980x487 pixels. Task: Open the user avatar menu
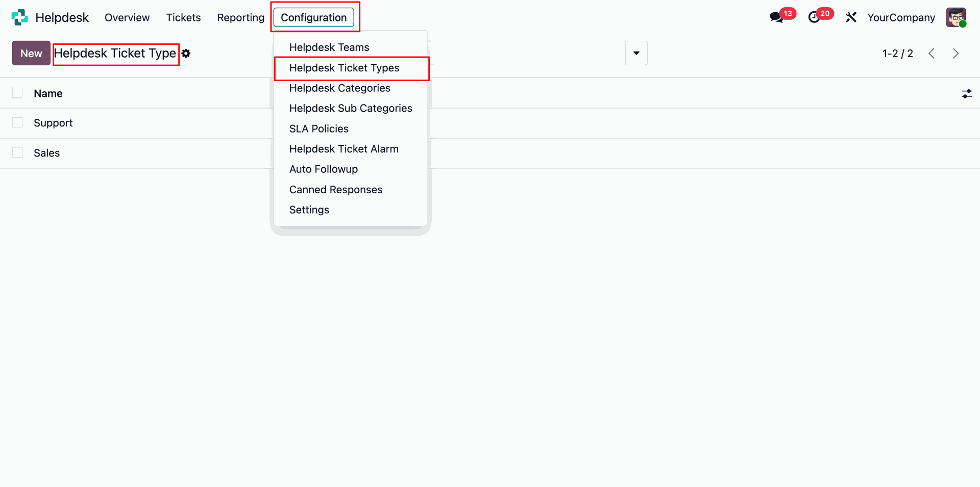(x=955, y=17)
